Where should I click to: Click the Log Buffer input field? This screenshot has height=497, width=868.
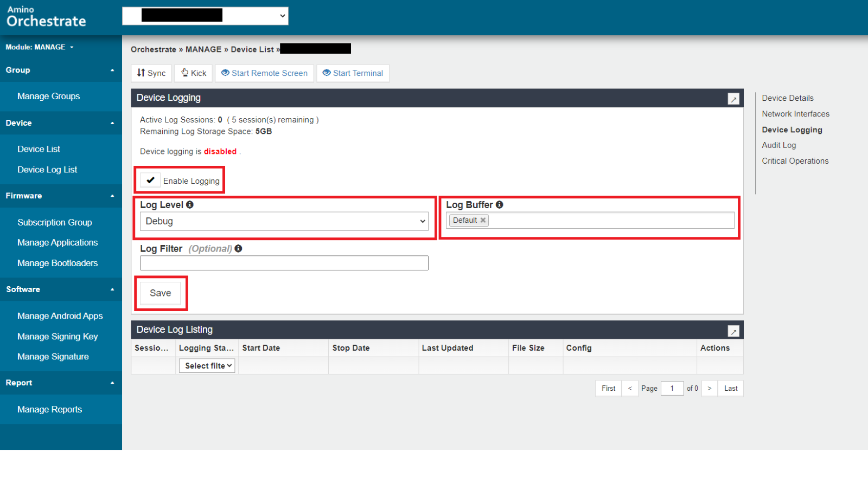[590, 220]
